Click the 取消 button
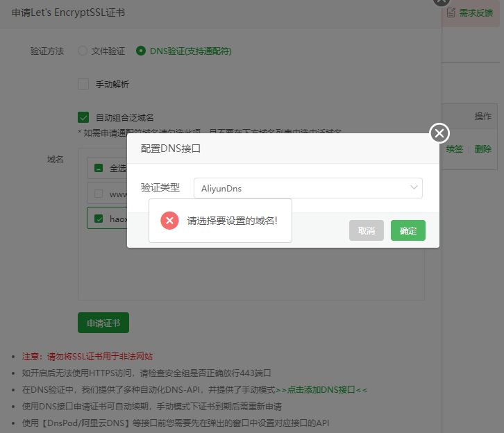This screenshot has width=504, height=433. point(367,230)
